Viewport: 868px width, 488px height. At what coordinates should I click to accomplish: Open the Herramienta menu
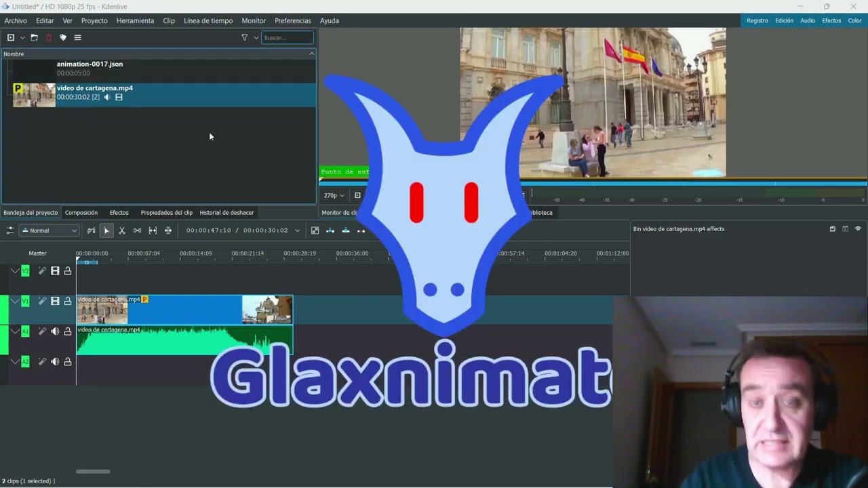135,20
